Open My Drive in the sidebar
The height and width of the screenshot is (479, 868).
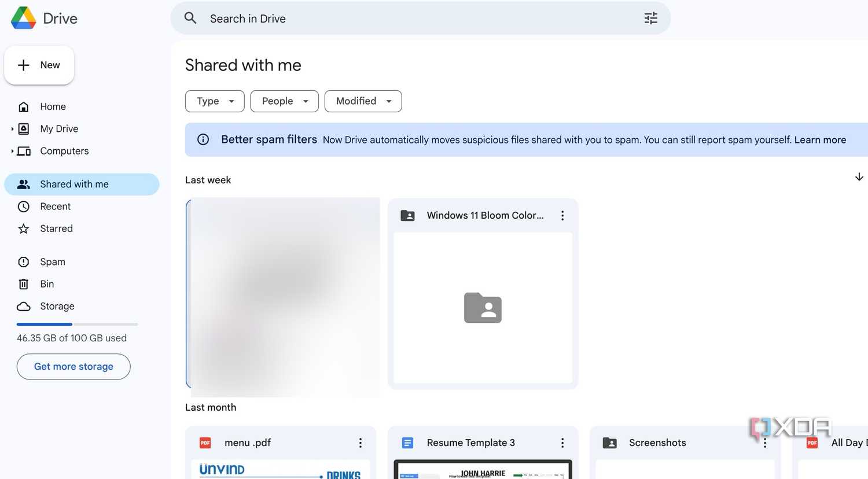59,128
